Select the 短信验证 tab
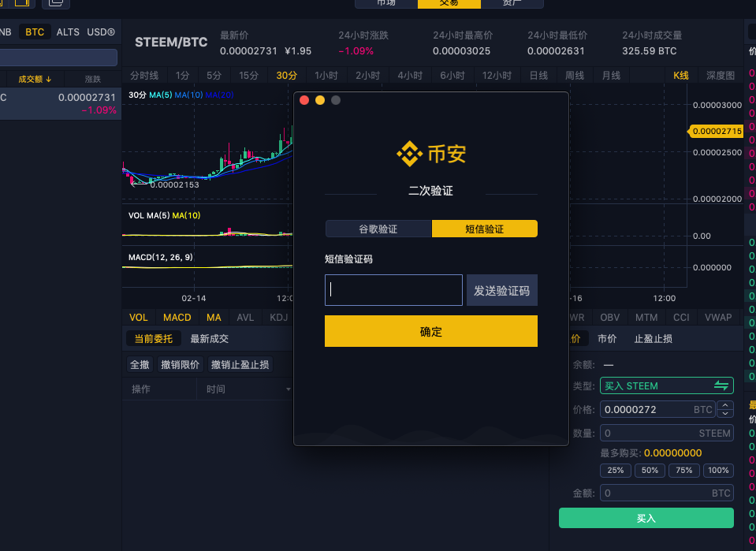 pos(485,229)
